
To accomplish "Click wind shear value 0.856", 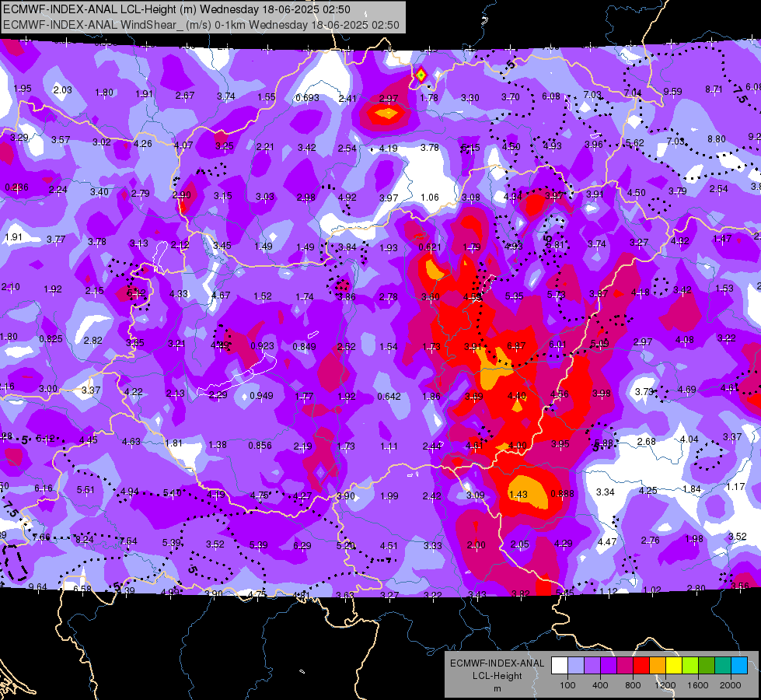I will pyautogui.click(x=260, y=446).
